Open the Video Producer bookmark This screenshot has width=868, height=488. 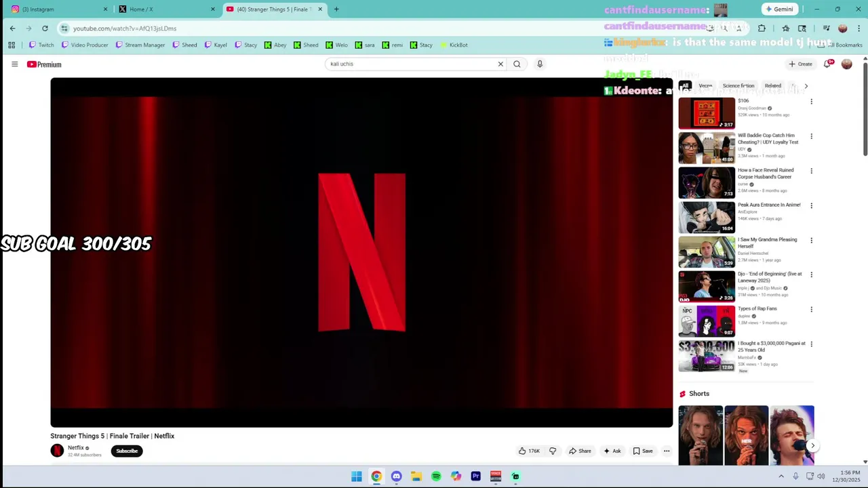point(85,45)
